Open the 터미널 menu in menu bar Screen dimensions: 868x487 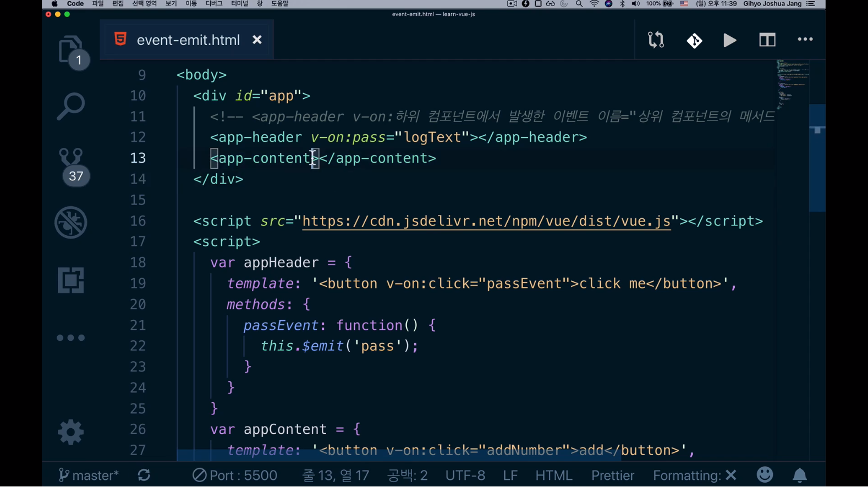click(x=239, y=4)
